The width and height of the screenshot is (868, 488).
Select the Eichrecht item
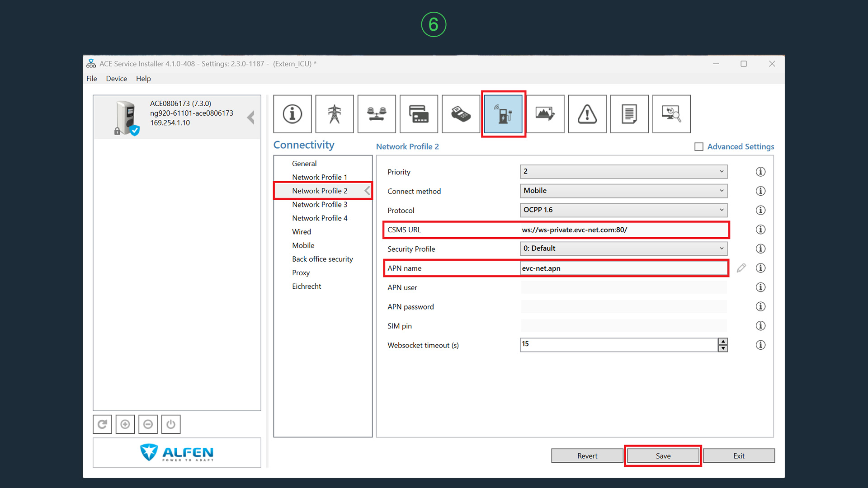click(x=307, y=286)
